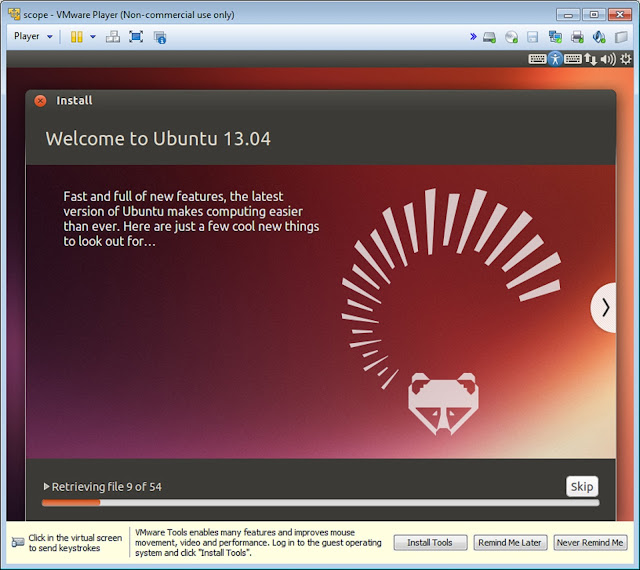Open the power options dropdown arrow
The height and width of the screenshot is (570, 640).
coord(93,37)
